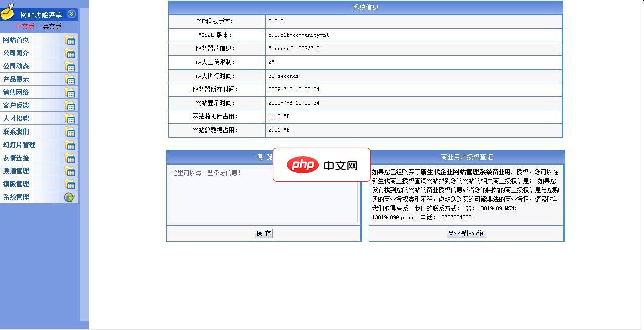Open the 幻灯片管理 menu item

pos(39,145)
